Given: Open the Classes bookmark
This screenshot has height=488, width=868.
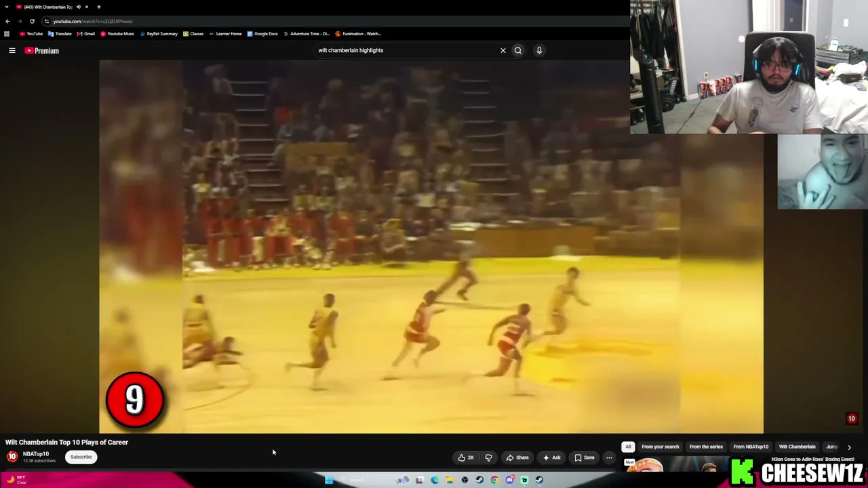Looking at the screenshot, I should [193, 34].
